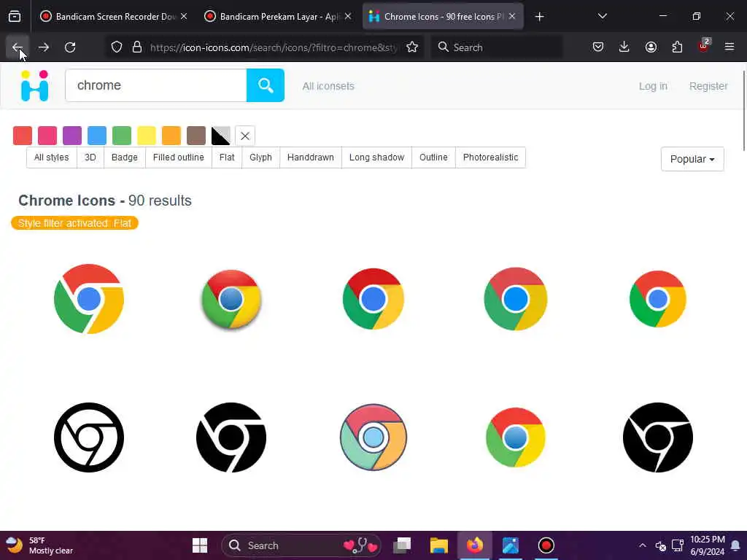
Task: List all tabs with the chevron
Action: [602, 17]
